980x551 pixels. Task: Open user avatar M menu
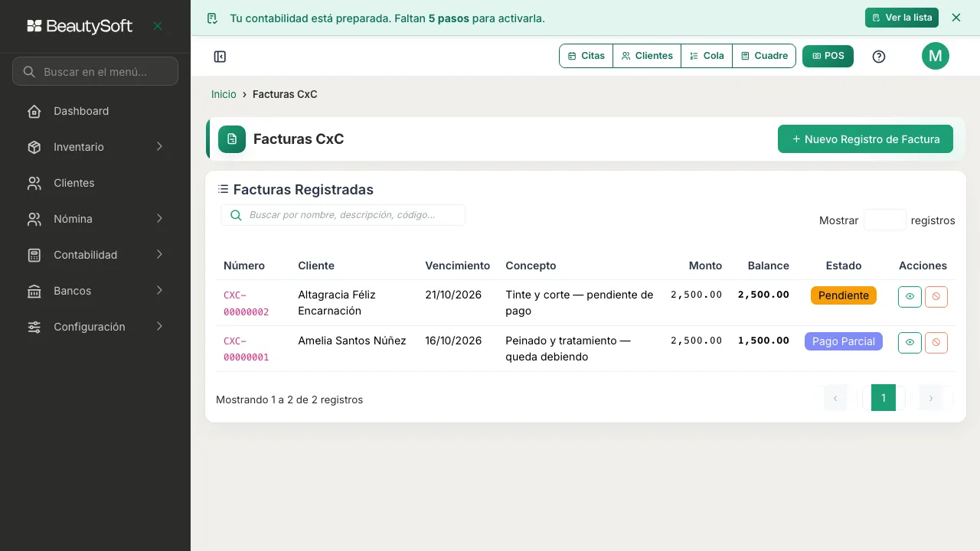[x=936, y=56]
